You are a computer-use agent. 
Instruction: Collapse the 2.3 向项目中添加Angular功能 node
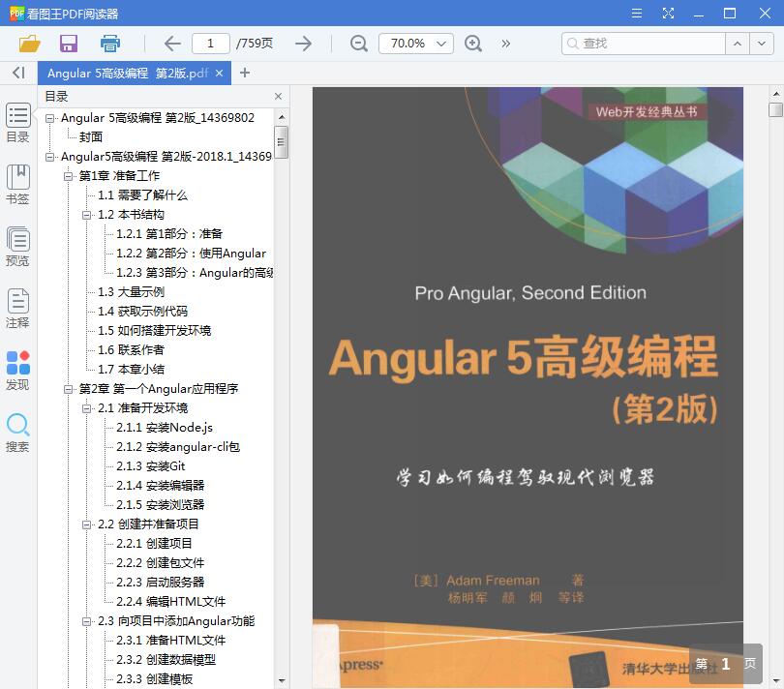[x=86, y=622]
